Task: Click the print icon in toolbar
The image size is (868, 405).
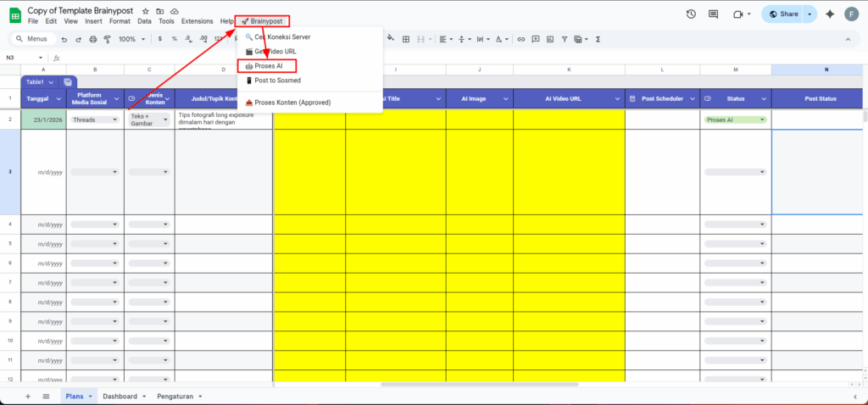Action: coord(92,39)
